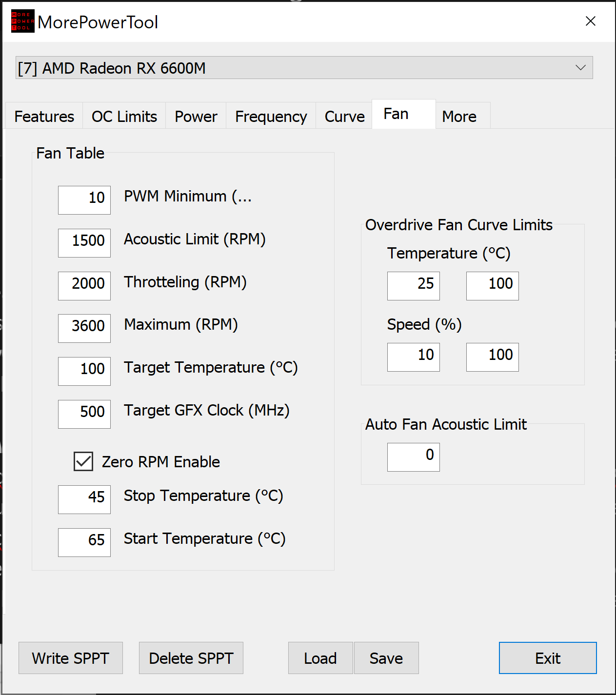The width and height of the screenshot is (616, 695).
Task: Click the Load button
Action: coord(320,658)
